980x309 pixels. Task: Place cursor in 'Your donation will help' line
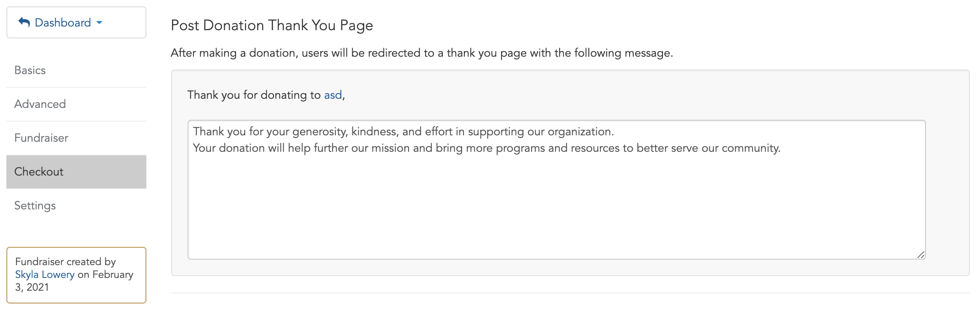(486, 148)
